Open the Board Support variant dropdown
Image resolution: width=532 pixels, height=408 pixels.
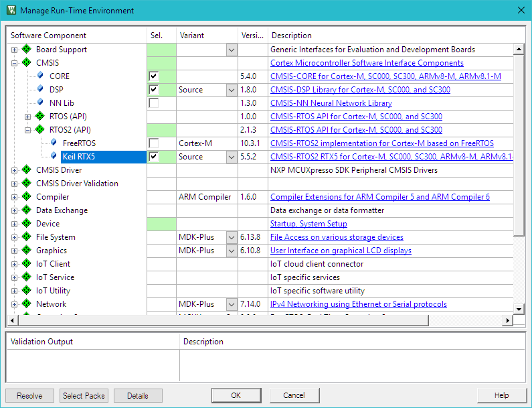click(x=232, y=50)
